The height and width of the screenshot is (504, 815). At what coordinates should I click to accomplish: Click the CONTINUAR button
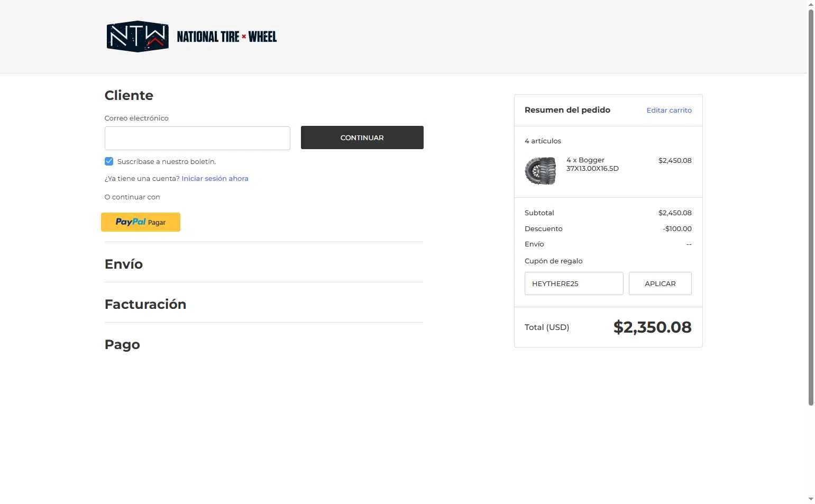coord(362,138)
